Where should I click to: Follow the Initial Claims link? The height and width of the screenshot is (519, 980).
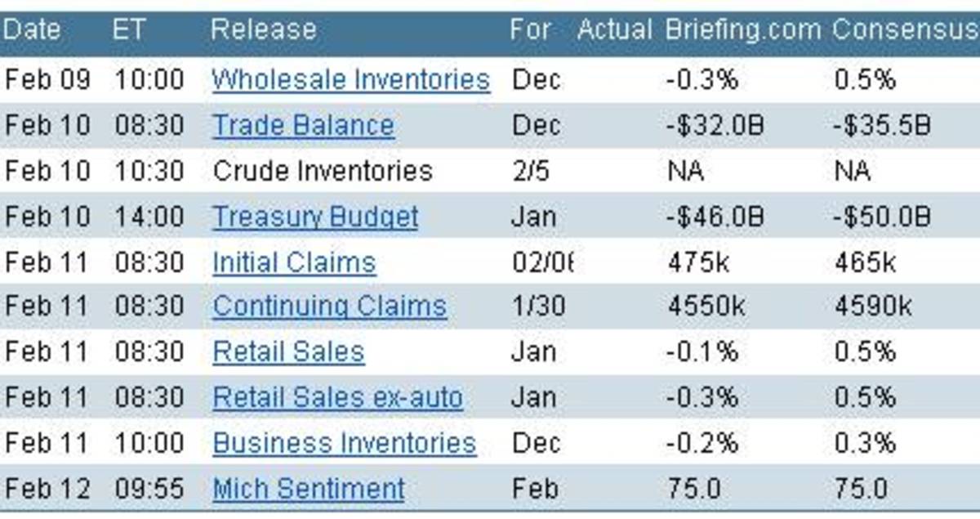294,263
